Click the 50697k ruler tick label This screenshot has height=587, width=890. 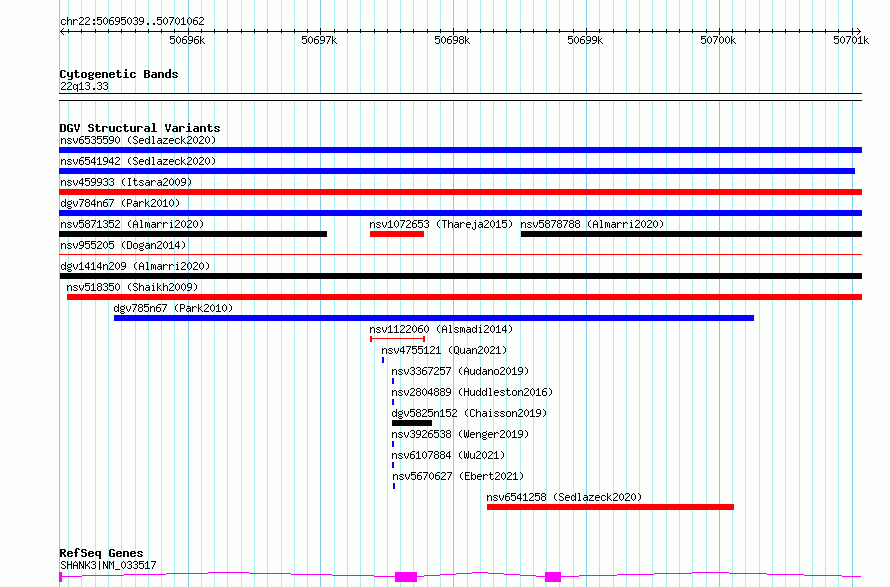320,40
